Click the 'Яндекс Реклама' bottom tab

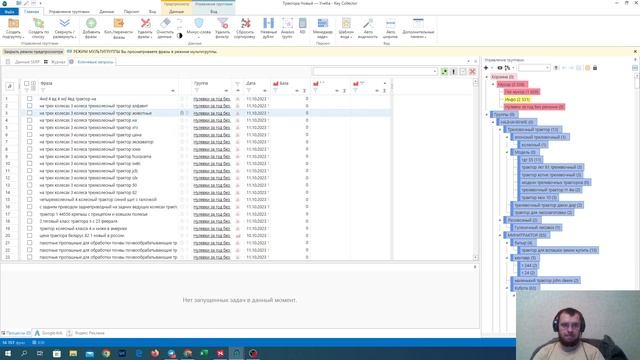click(86, 333)
